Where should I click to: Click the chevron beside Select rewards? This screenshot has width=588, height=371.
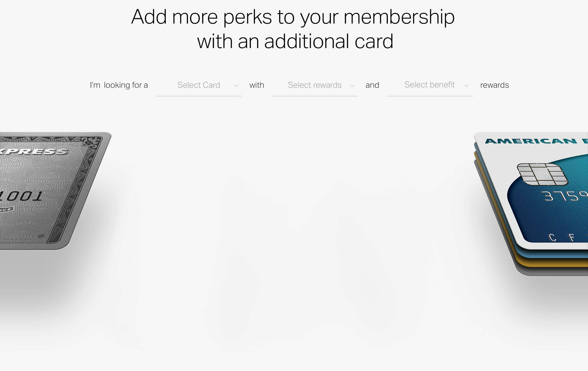pyautogui.click(x=352, y=86)
